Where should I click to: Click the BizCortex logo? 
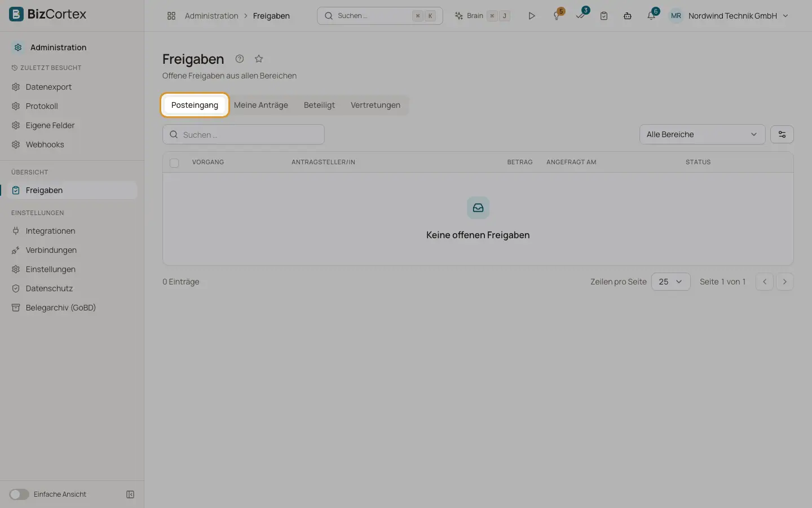pyautogui.click(x=48, y=14)
